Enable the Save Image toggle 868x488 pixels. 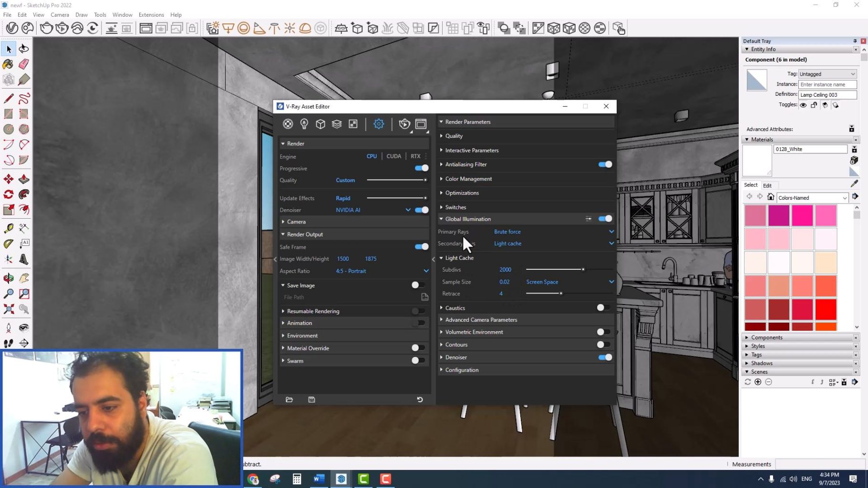(x=418, y=285)
